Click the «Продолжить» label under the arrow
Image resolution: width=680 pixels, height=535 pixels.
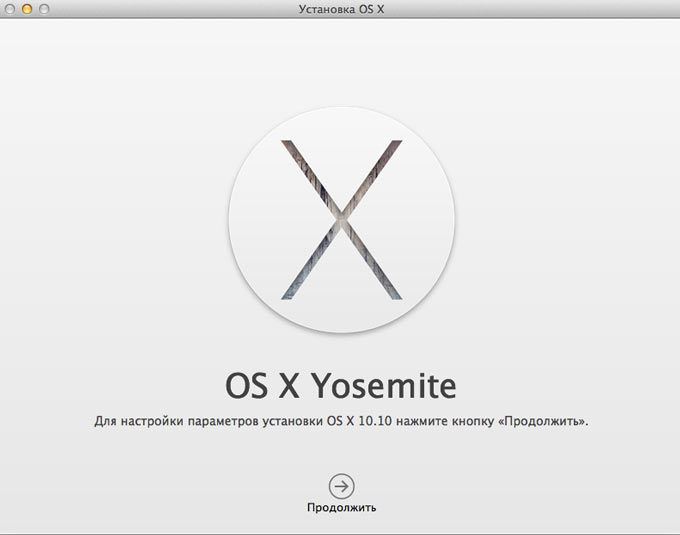point(341,507)
